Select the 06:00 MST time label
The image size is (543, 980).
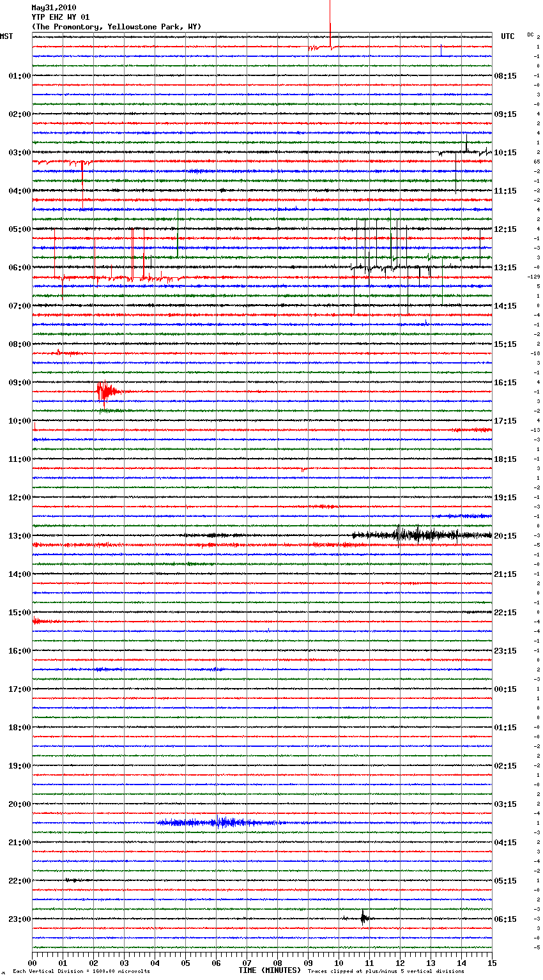click(x=20, y=268)
